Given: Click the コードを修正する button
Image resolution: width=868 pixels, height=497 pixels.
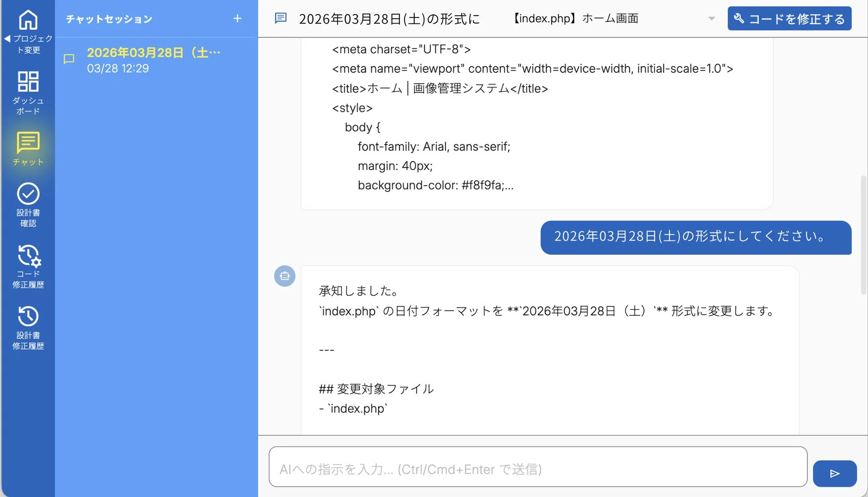Looking at the screenshot, I should (789, 18).
